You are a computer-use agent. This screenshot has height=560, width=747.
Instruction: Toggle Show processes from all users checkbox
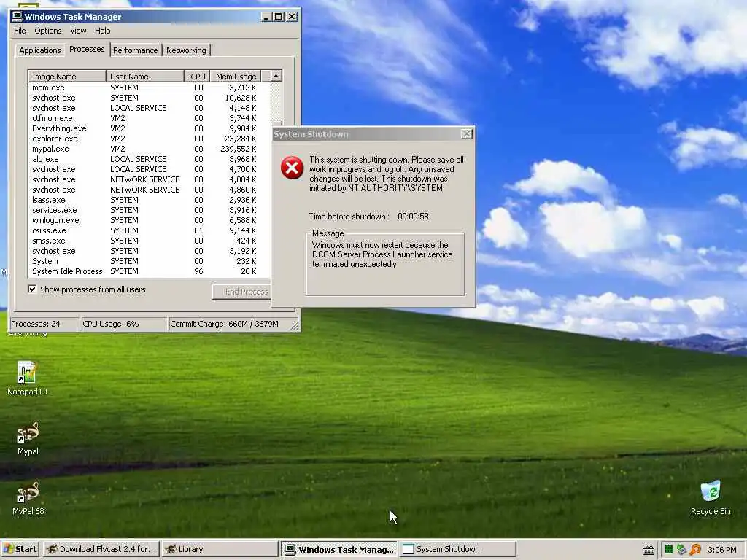point(32,289)
